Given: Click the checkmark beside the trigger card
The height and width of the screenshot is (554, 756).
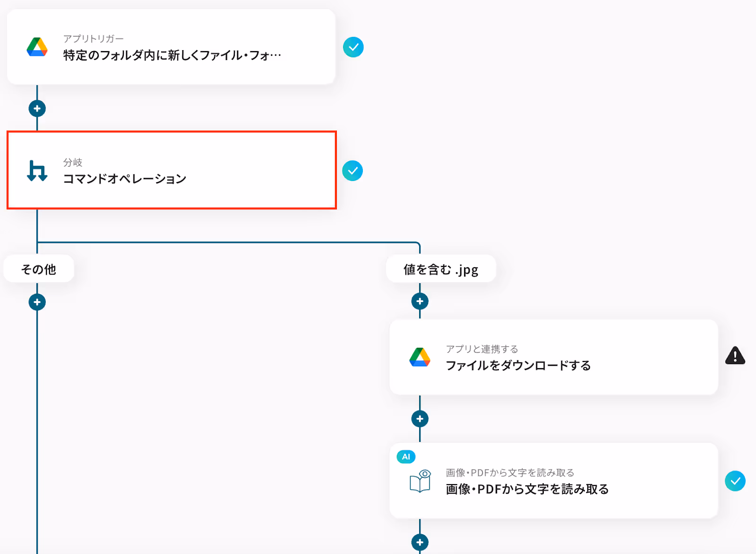Looking at the screenshot, I should point(353,47).
